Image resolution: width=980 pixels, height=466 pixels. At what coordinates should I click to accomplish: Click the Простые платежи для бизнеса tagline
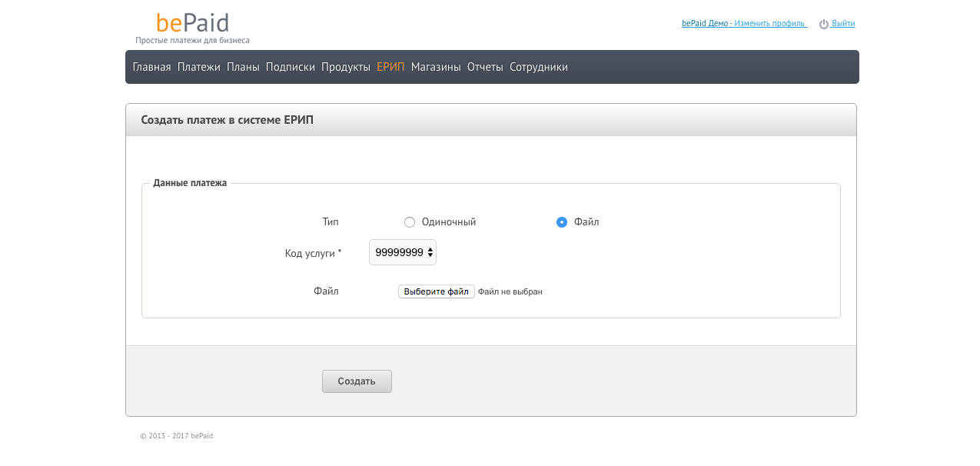tap(192, 40)
